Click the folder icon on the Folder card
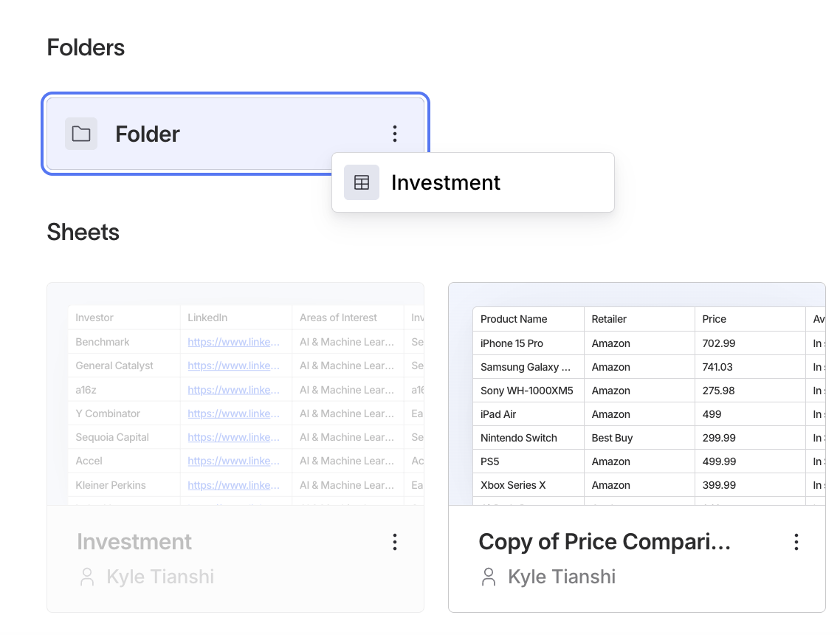This screenshot has height=635, width=840. (x=81, y=134)
